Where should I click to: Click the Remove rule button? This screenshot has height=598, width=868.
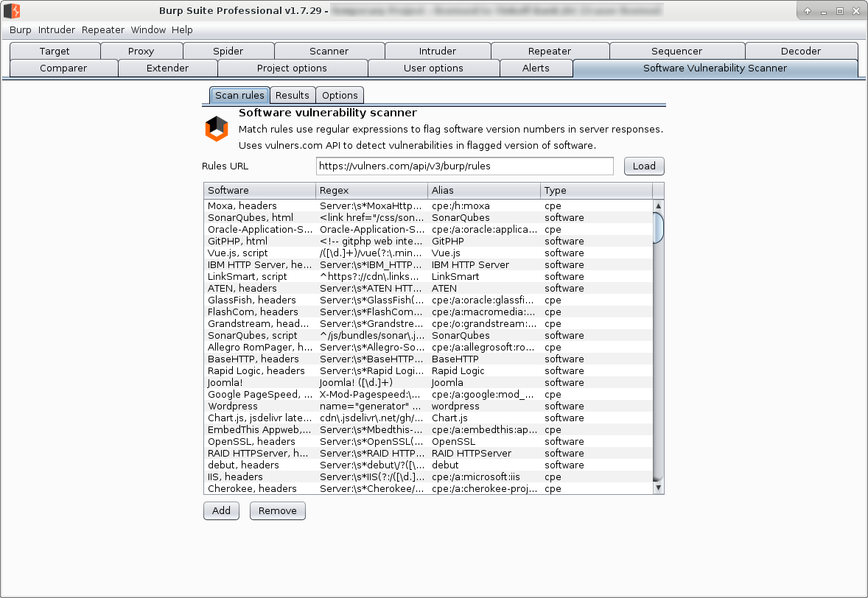[278, 510]
